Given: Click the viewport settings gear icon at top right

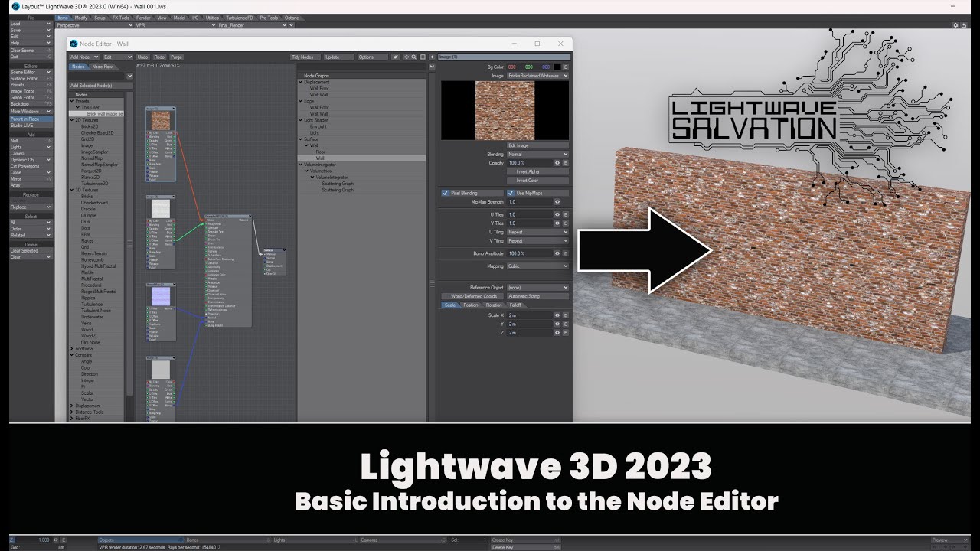Looking at the screenshot, I should [x=955, y=25].
